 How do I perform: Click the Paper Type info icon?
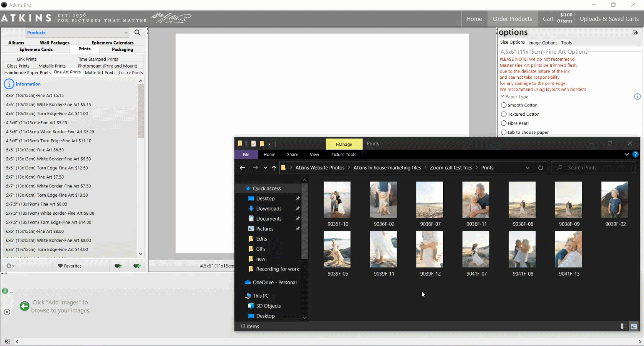pos(637,96)
